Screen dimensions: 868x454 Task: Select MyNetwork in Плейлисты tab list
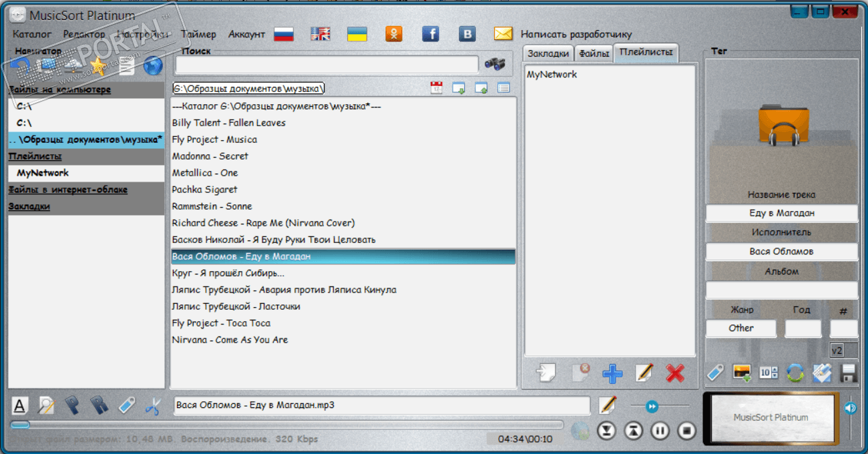click(x=552, y=74)
